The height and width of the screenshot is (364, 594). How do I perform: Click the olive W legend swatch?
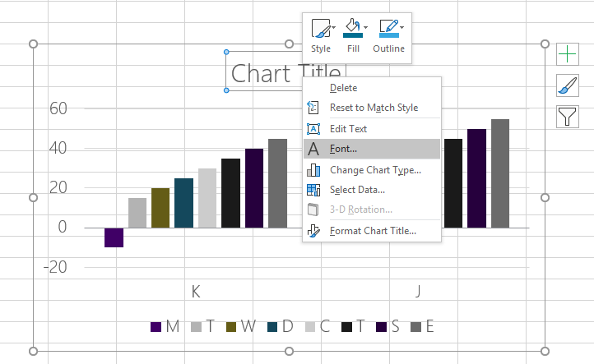pyautogui.click(x=231, y=326)
